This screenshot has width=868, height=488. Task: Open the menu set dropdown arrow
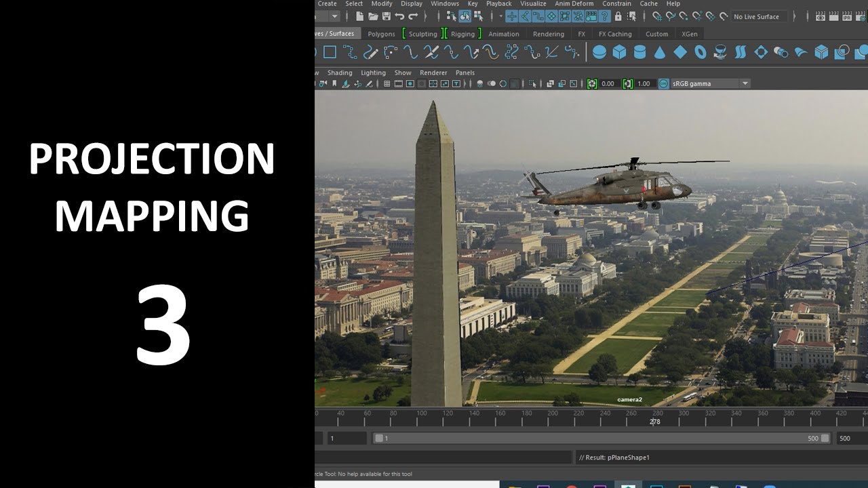[x=335, y=16]
